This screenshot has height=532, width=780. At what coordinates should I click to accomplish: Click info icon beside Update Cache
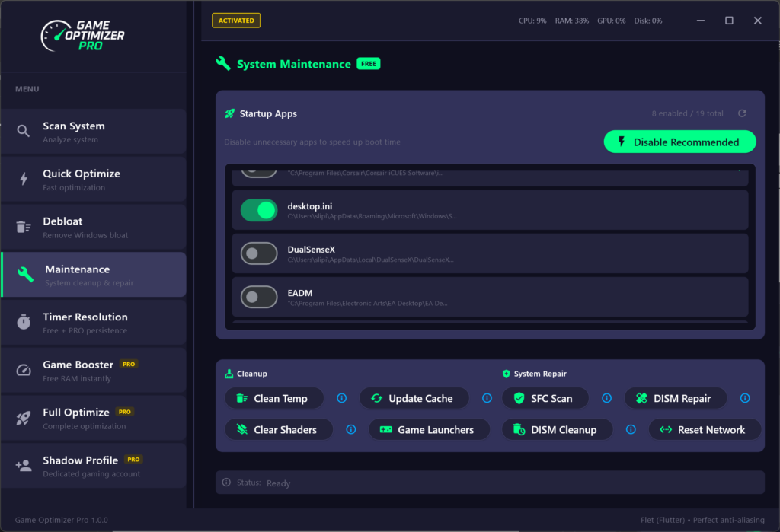[487, 398]
